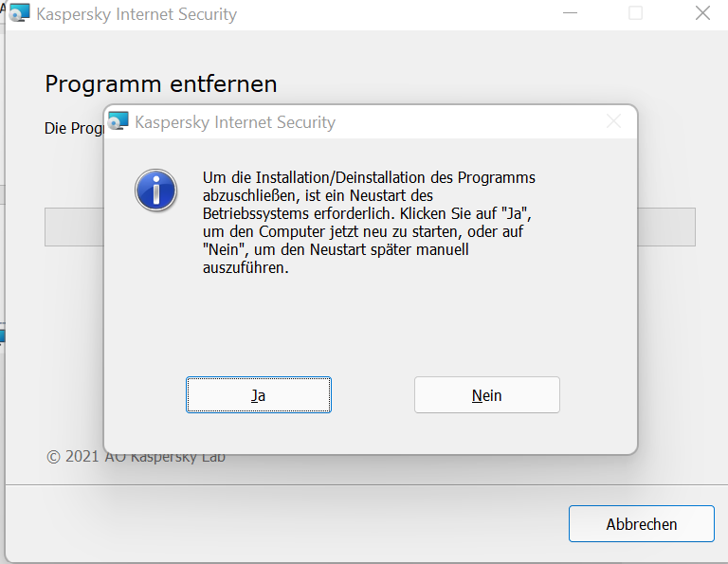
Task: Choose "Nein" to restart manually later
Action: pyautogui.click(x=486, y=395)
